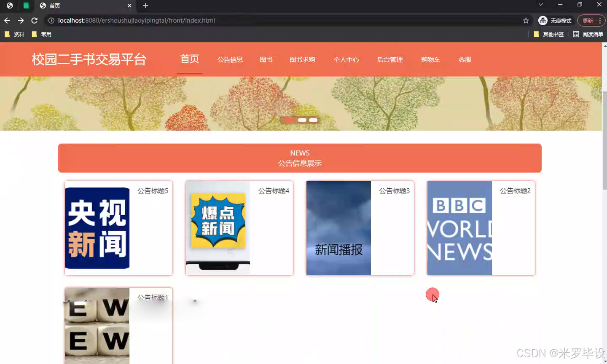Bookmark this page with the star icon
Screen dimensions: 607x364
point(526,20)
